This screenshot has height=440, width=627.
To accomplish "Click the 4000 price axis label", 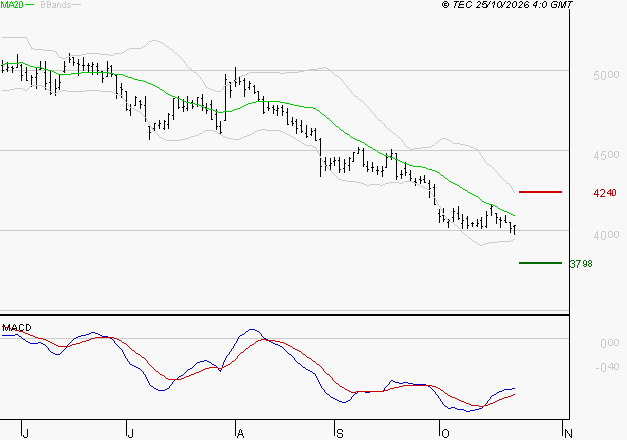I will click(606, 235).
